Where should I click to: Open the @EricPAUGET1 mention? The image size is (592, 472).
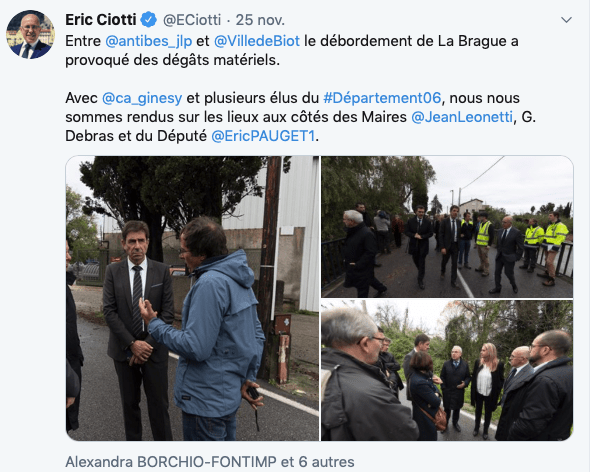(x=263, y=136)
